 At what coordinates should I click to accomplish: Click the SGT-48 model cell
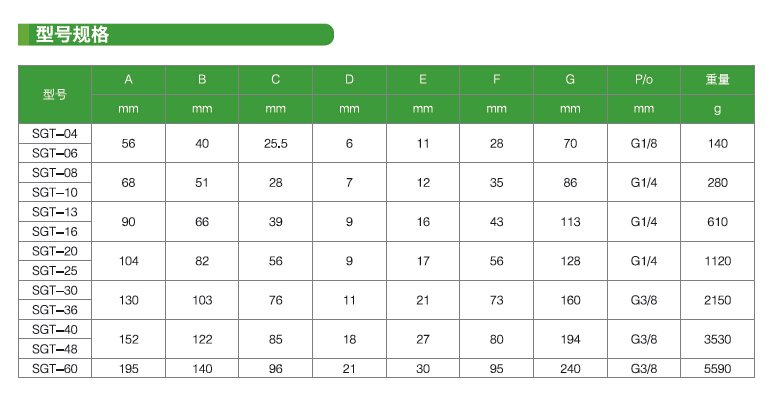click(x=55, y=349)
